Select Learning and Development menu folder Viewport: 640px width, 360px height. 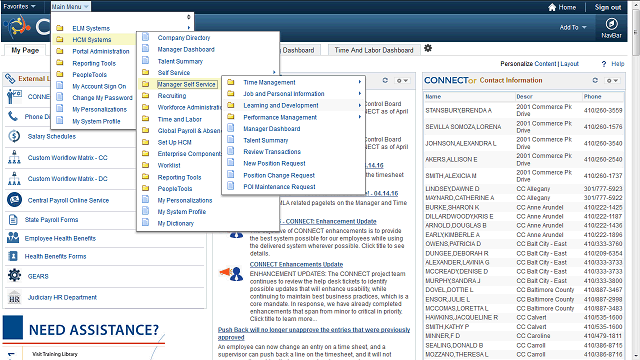click(281, 105)
